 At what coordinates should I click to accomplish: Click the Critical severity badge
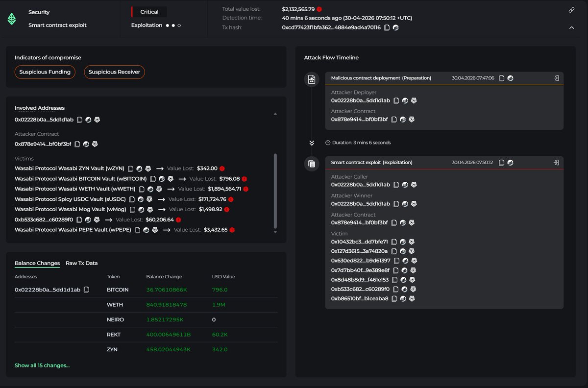(149, 12)
